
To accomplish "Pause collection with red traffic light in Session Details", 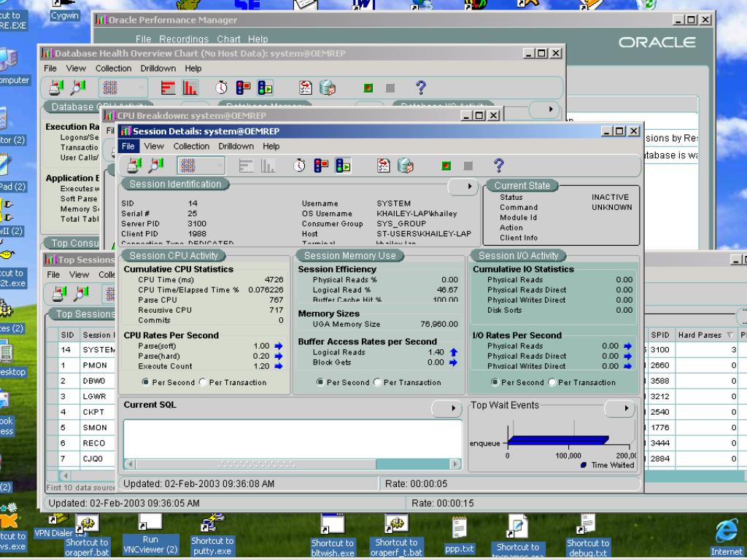I will (x=321, y=166).
